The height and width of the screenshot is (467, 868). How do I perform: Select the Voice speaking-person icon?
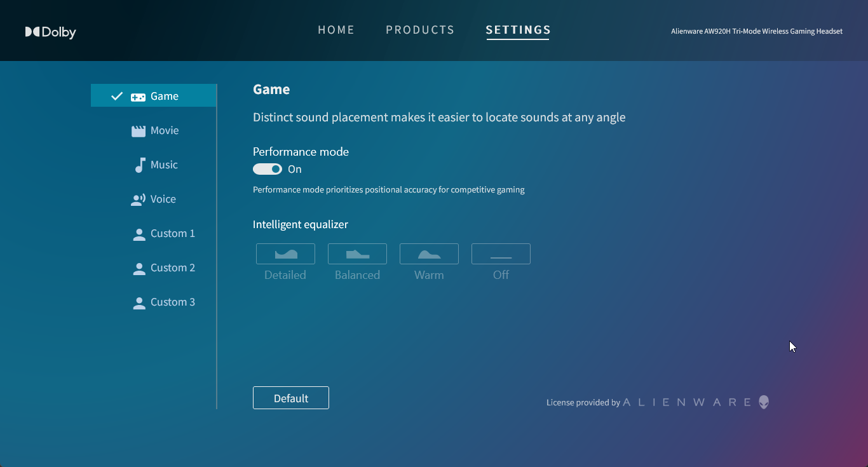138,200
